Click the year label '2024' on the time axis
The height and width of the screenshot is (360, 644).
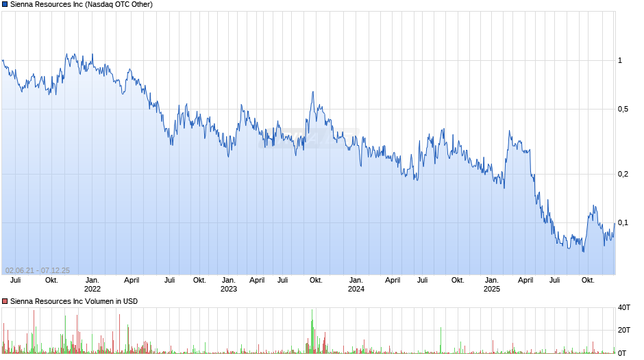click(x=356, y=289)
